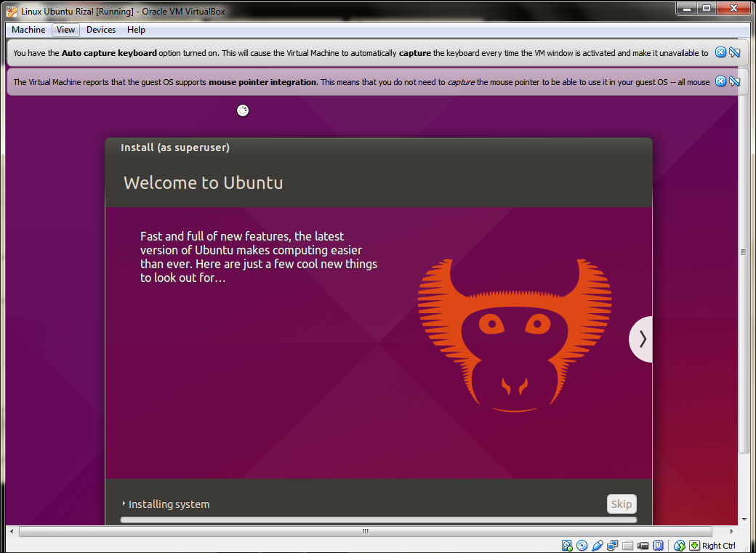Click the video capture indicator icon
This screenshot has width=756, height=553.
(x=643, y=546)
